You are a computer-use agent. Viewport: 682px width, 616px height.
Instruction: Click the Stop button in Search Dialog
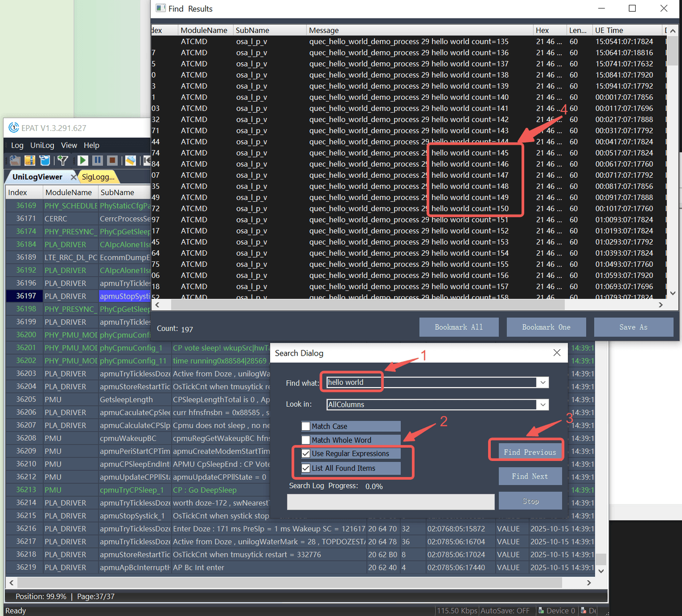pos(530,501)
